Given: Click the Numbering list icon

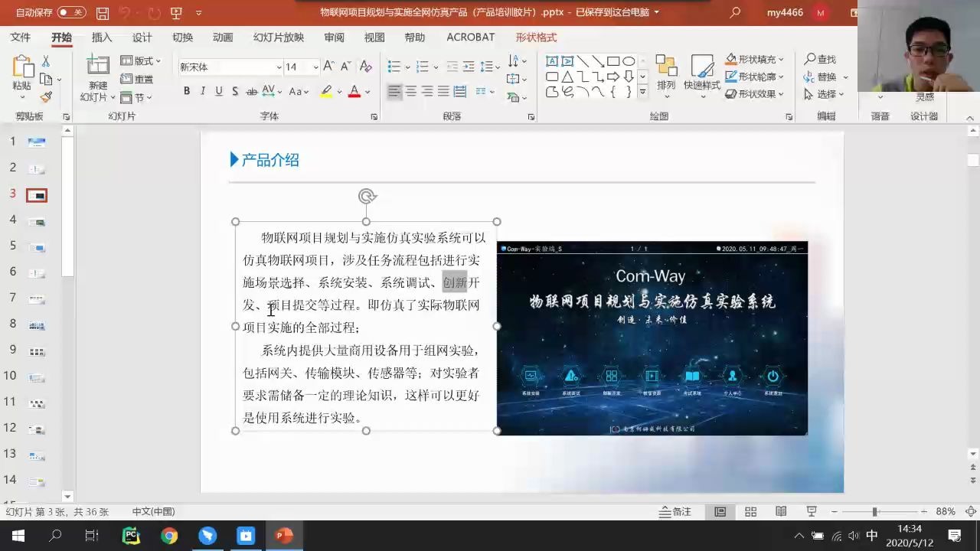Looking at the screenshot, I should coord(422,67).
